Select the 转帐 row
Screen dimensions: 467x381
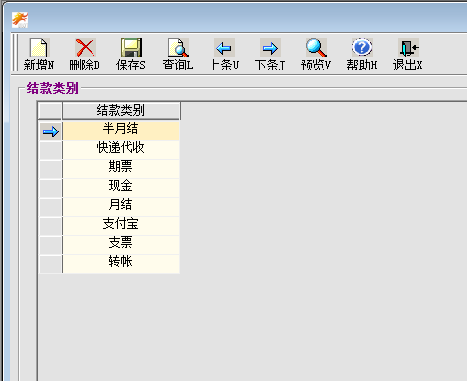click(121, 264)
